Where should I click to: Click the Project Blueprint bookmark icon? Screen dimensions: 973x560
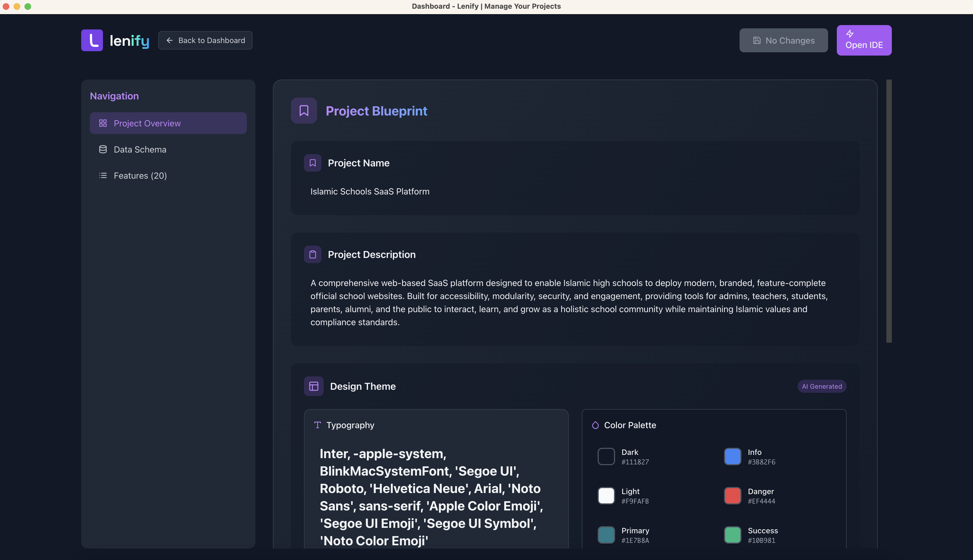pyautogui.click(x=304, y=111)
